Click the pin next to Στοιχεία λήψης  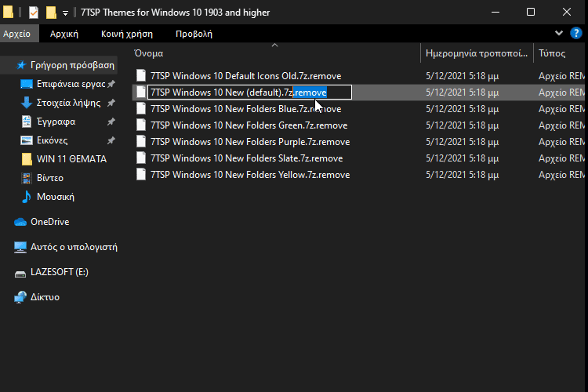(x=111, y=103)
